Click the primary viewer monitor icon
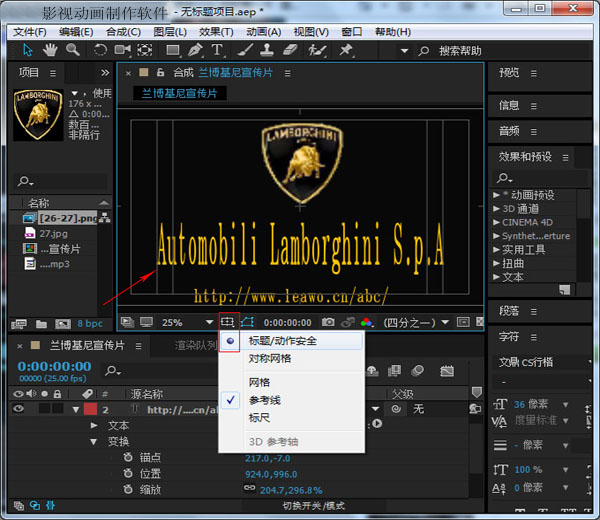The image size is (600, 520). (x=146, y=322)
